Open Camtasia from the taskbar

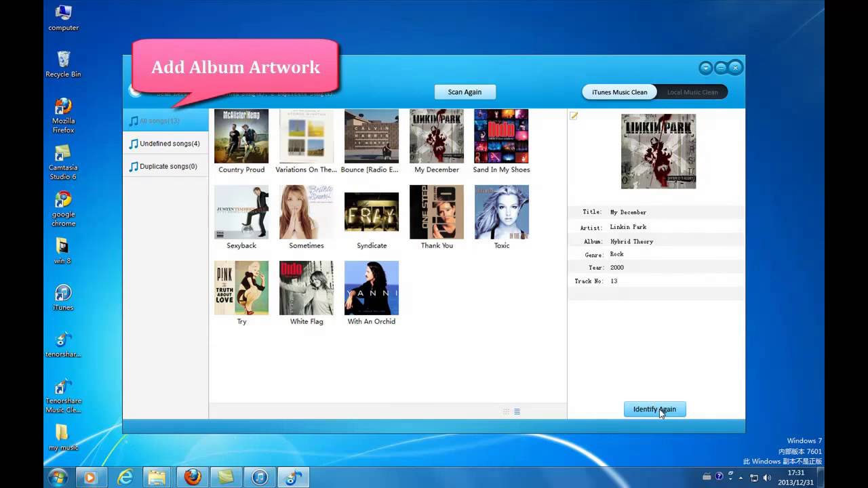[x=226, y=477]
